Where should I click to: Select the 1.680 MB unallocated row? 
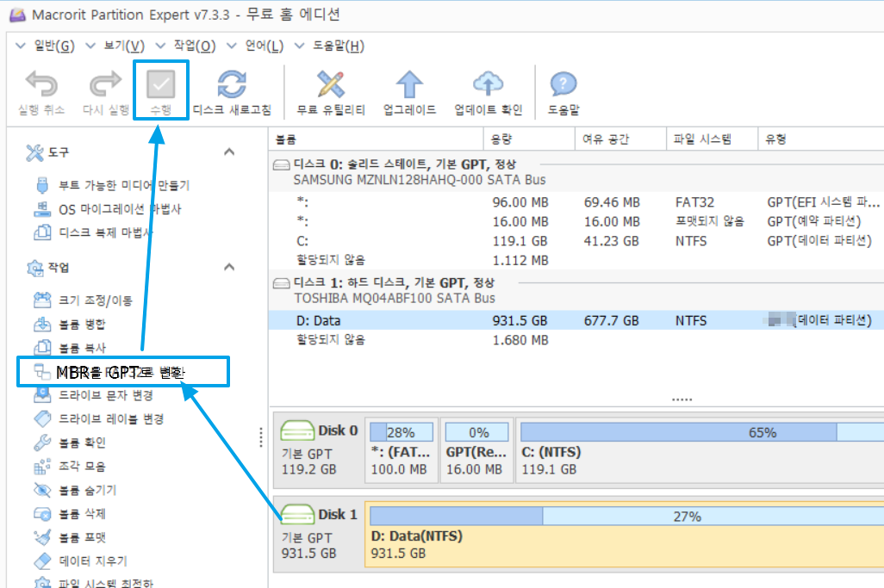point(576,339)
